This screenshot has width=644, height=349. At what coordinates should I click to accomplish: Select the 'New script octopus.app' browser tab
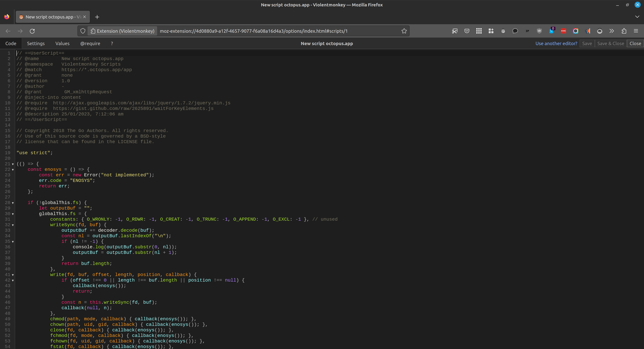pos(53,17)
